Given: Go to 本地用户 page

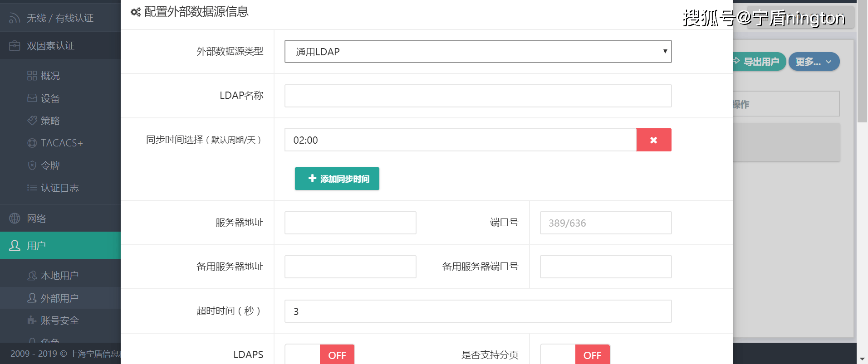Looking at the screenshot, I should pos(60,276).
